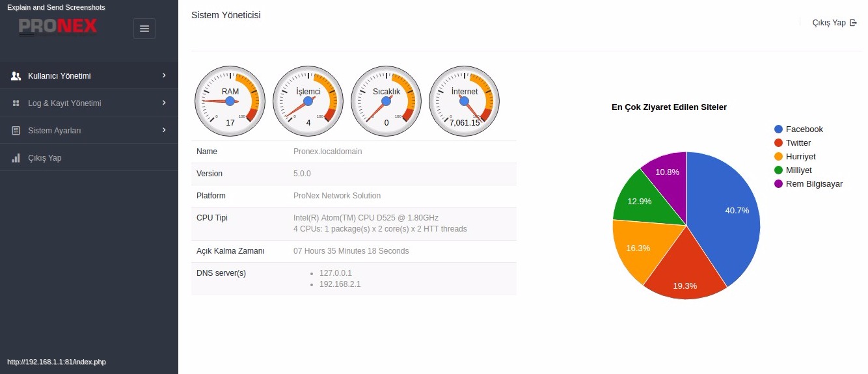Click the Name row label
The image size is (868, 374).
point(207,152)
